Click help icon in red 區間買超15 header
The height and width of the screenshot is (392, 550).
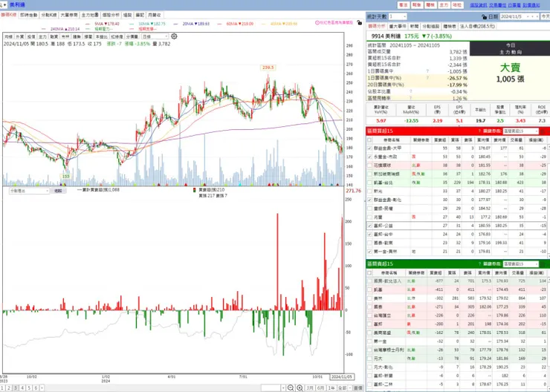pos(479,131)
